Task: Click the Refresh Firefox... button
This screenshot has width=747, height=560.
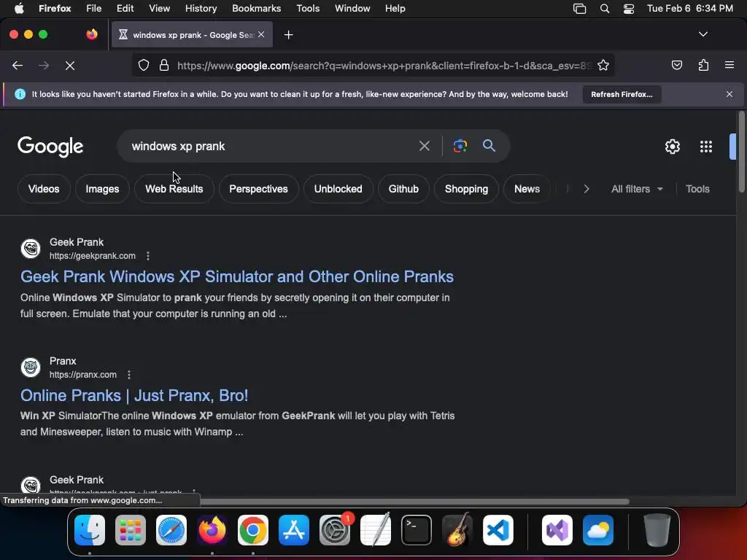Action: pos(622,94)
